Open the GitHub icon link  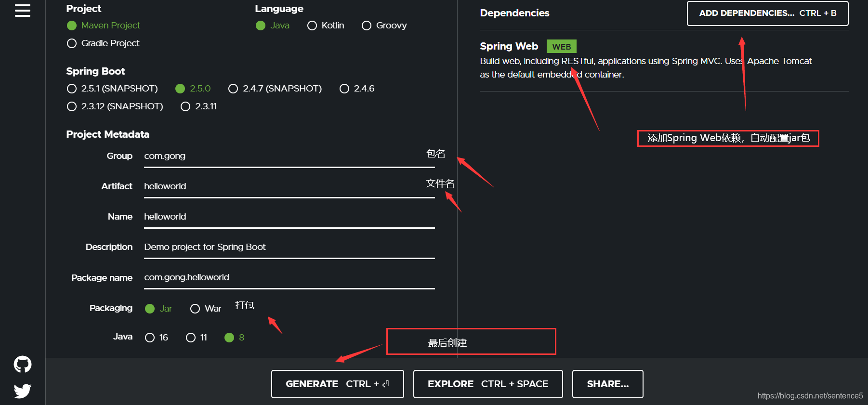pos(23,365)
